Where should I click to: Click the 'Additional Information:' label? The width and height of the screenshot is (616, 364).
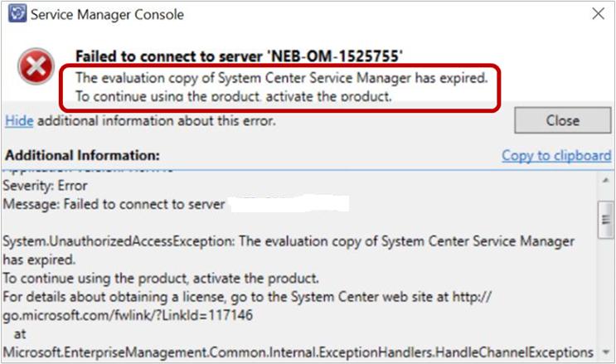click(83, 155)
